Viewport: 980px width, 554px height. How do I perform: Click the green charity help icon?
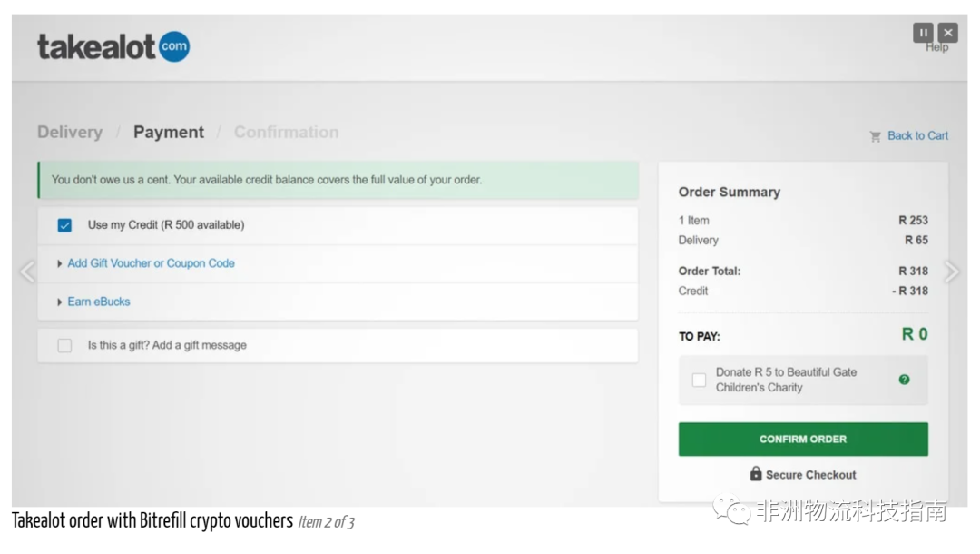coord(904,380)
